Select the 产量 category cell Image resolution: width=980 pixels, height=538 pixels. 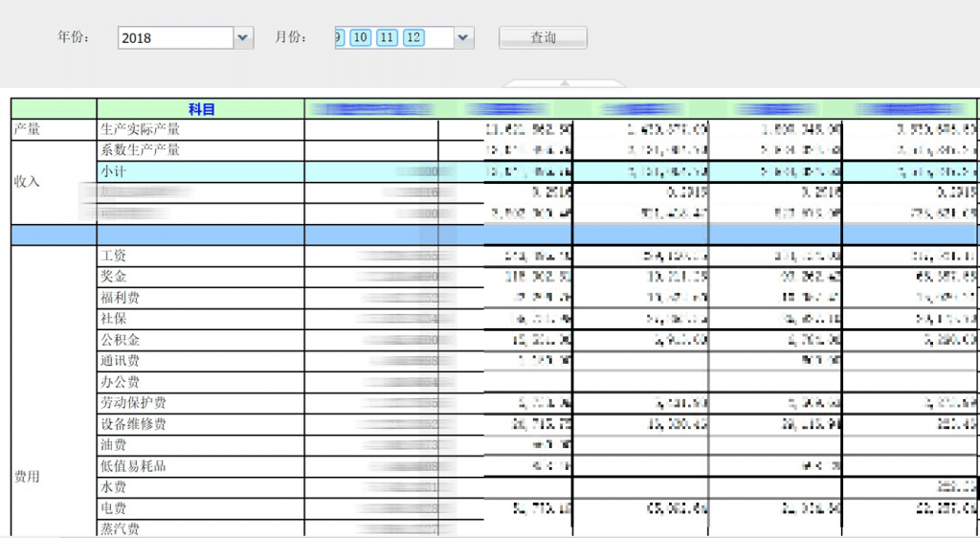[x=55, y=130]
